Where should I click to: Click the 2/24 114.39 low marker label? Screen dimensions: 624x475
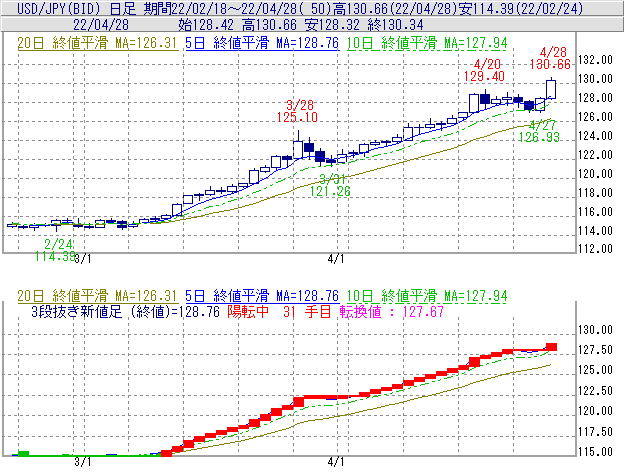coord(56,250)
